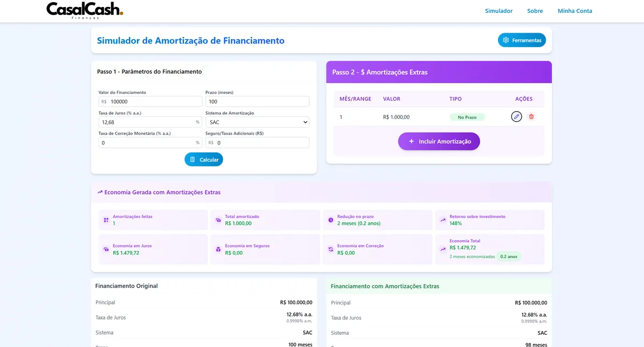Click the 'No Prazo' tipo badge
The image size is (644, 347).
click(x=467, y=116)
